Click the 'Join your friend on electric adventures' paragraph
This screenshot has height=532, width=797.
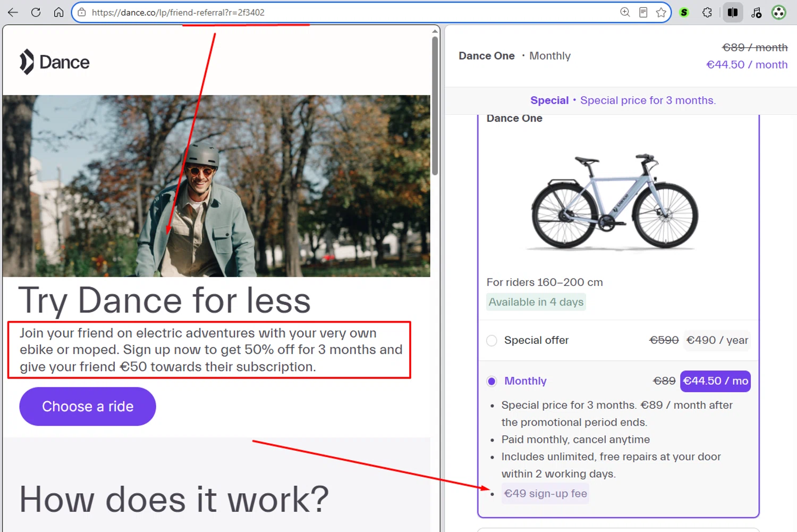pos(211,350)
